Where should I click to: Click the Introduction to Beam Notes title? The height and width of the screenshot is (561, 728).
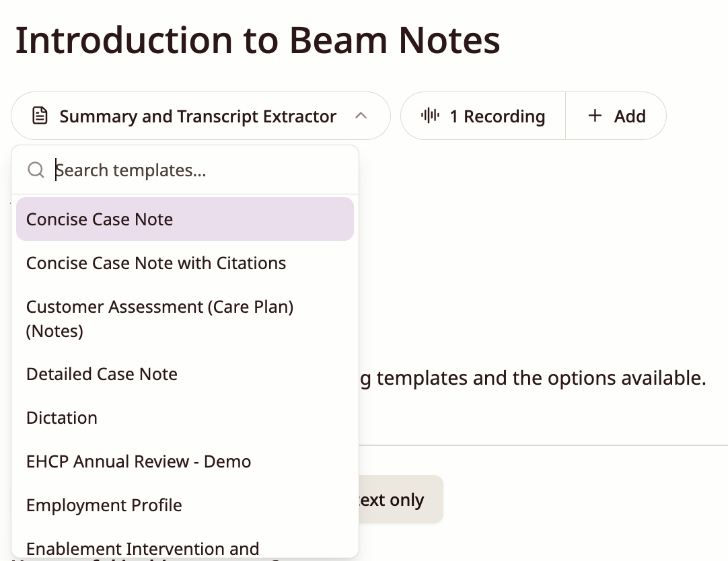click(x=258, y=40)
